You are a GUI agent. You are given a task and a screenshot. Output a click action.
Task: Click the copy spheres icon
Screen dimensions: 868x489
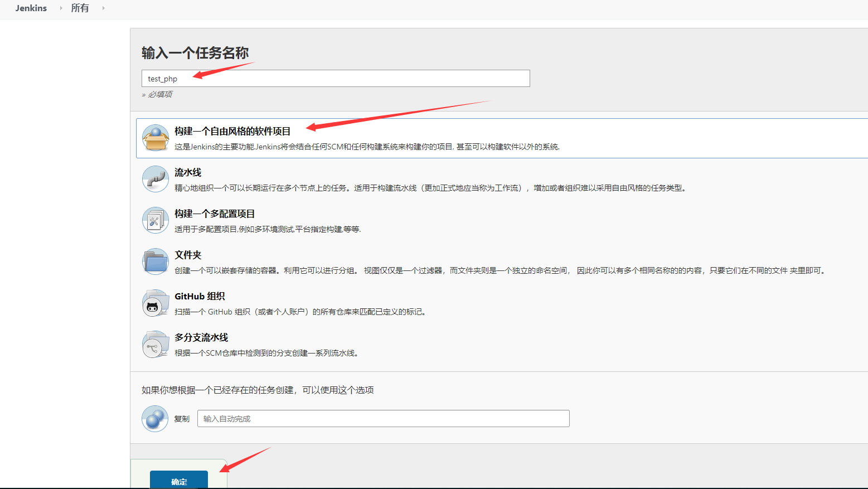click(x=155, y=419)
